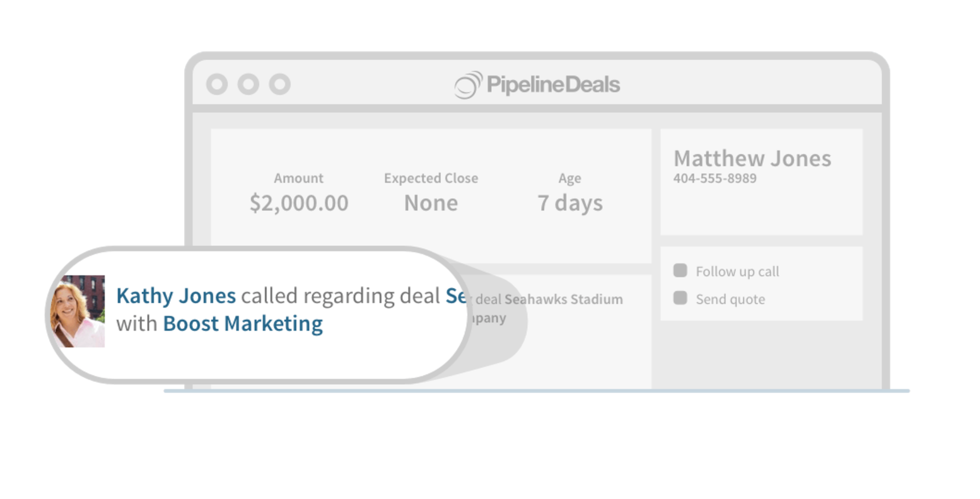The image size is (980, 499).
Task: Click the Expected Close None value
Action: [x=431, y=203]
